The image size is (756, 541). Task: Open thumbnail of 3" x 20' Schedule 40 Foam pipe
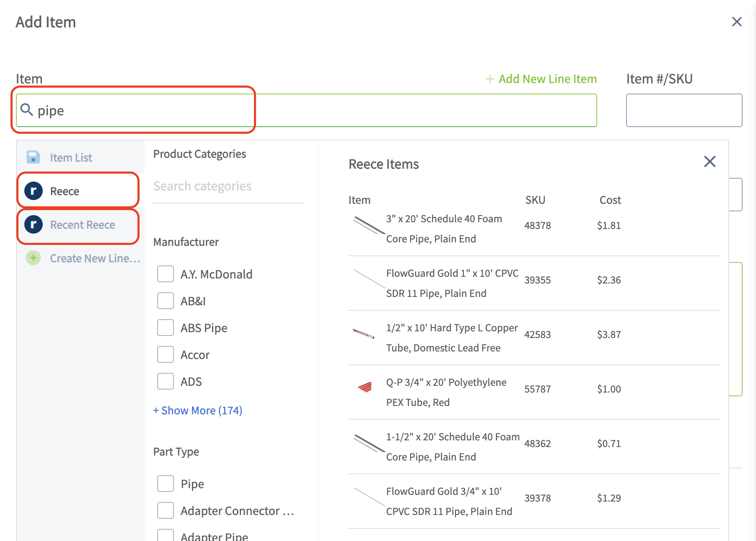369,225
